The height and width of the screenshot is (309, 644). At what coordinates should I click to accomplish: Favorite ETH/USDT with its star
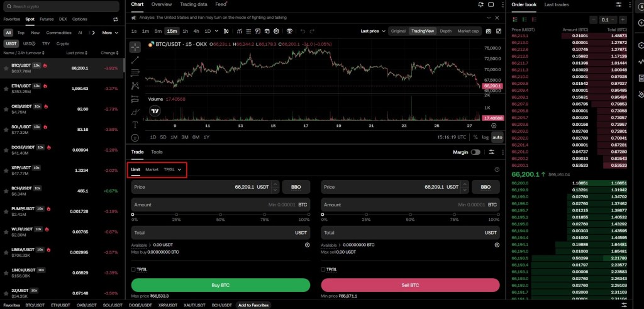point(6,89)
